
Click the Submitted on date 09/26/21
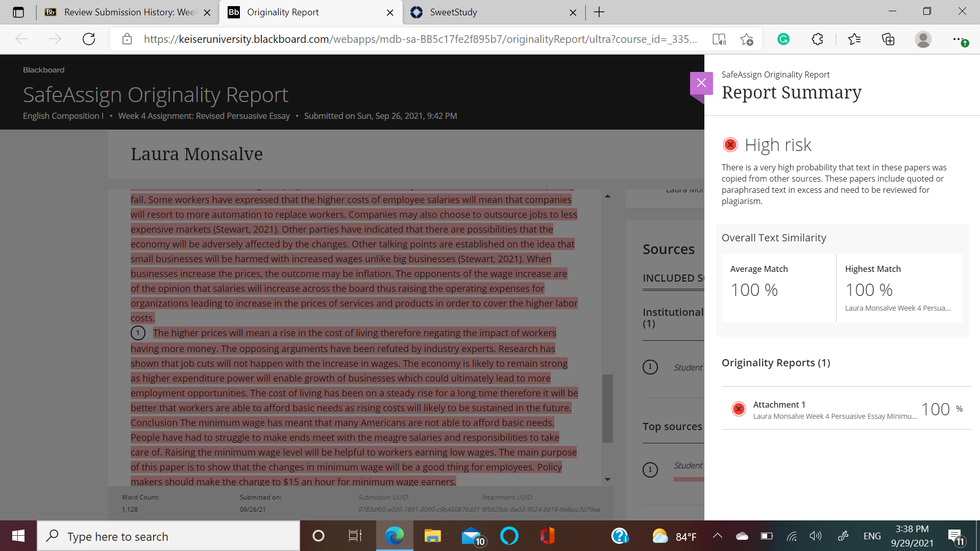tap(253, 510)
